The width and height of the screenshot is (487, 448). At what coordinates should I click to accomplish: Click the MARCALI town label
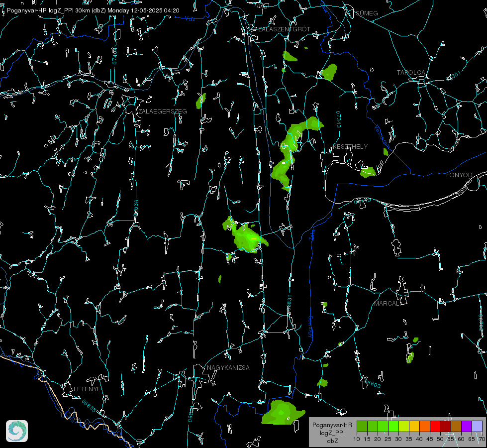click(x=387, y=304)
